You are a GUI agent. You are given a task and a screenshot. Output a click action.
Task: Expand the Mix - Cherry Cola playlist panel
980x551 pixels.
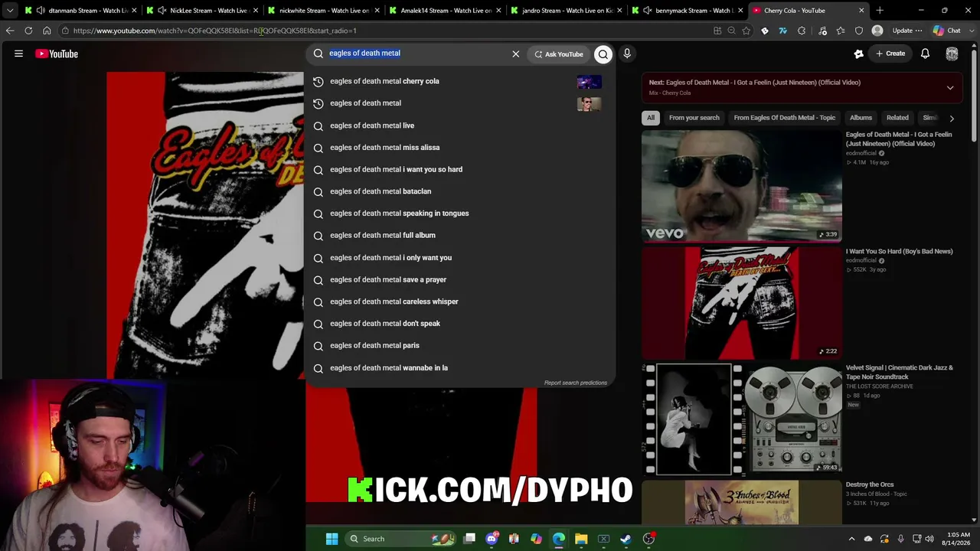[950, 87]
